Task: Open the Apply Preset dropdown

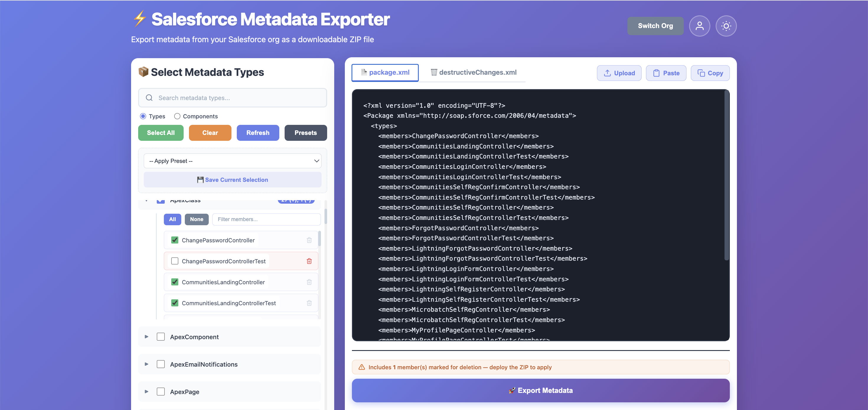Action: point(233,161)
